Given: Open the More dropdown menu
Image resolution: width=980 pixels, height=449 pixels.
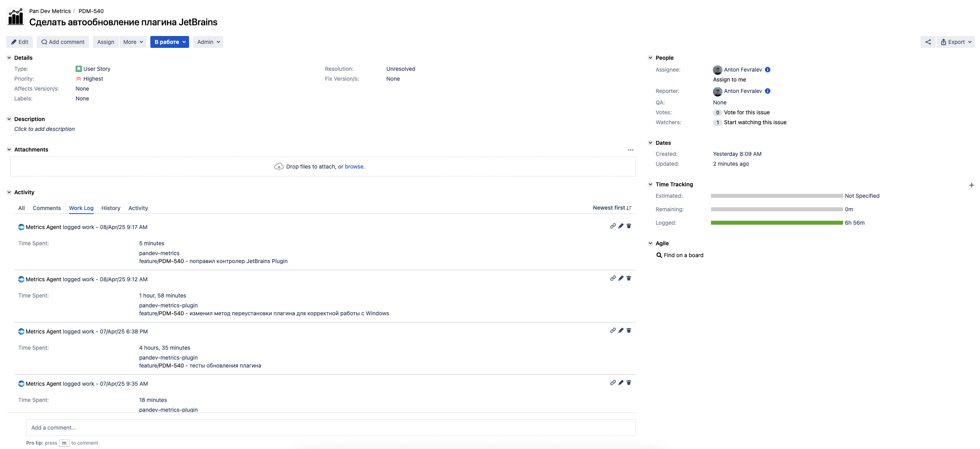Looking at the screenshot, I should click(133, 42).
